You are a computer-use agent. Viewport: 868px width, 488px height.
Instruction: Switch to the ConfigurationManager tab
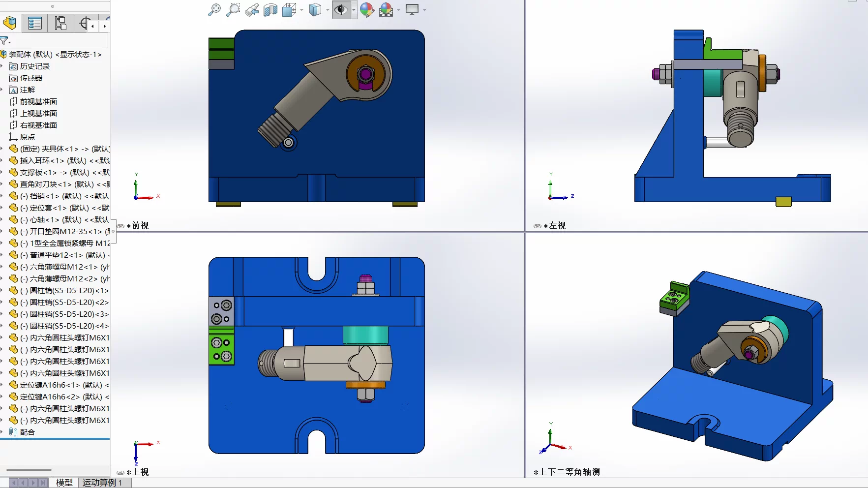point(60,23)
